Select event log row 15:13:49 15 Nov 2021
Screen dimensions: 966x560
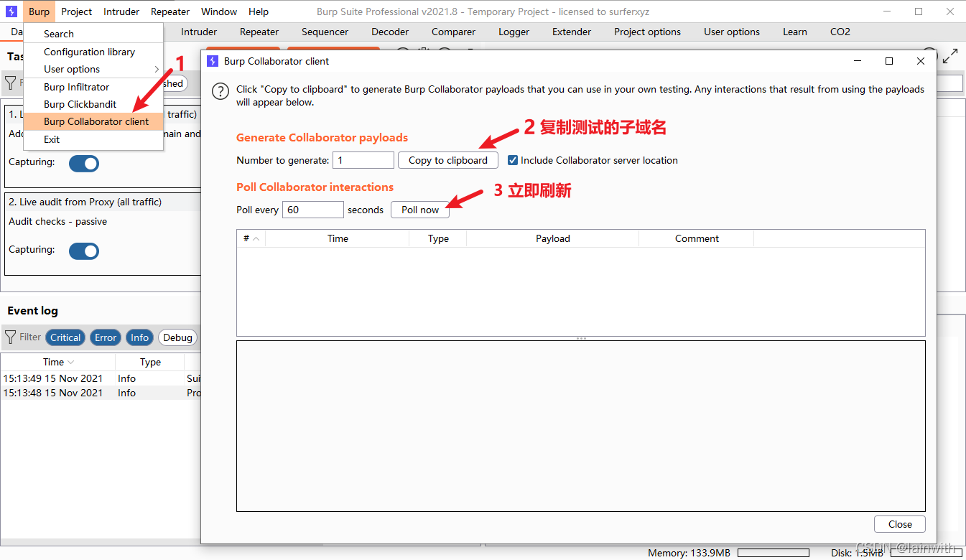point(101,378)
